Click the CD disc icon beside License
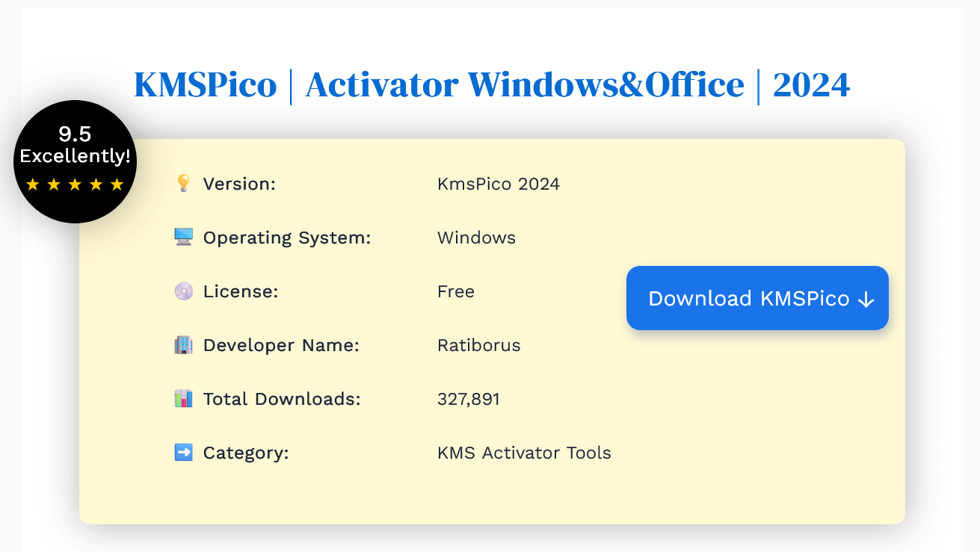 click(183, 291)
